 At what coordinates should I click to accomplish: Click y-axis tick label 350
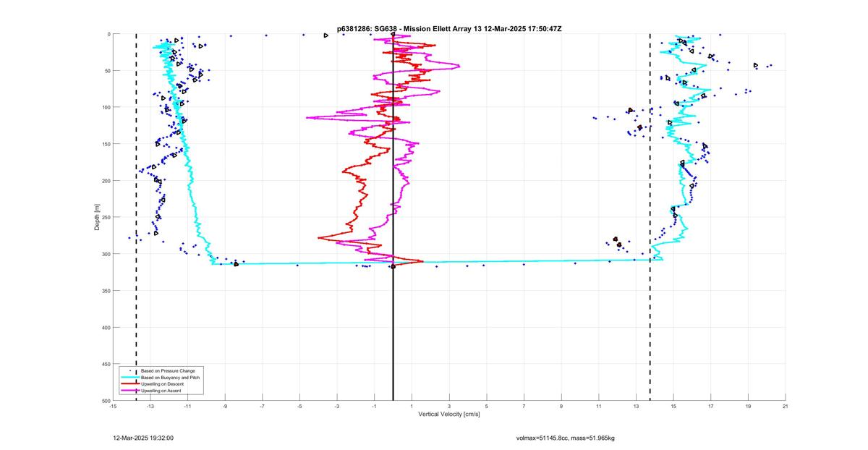tap(106, 291)
